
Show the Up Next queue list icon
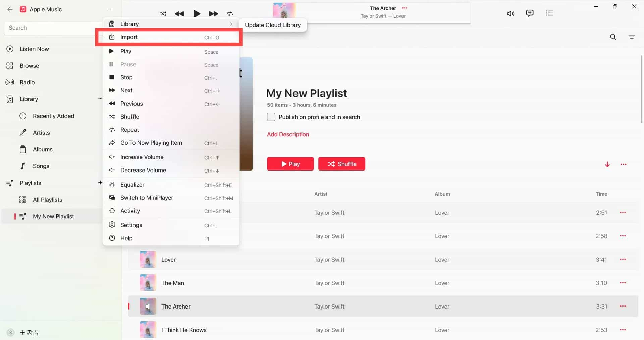[x=549, y=13]
